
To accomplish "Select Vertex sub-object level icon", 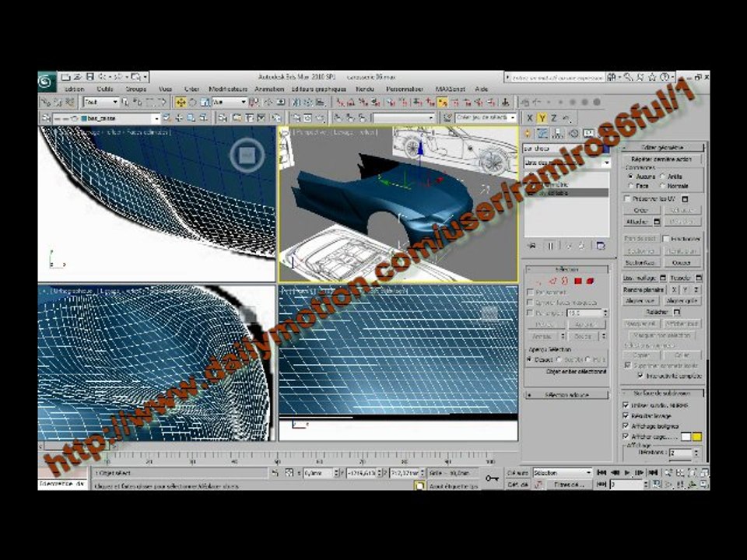I will [539, 281].
